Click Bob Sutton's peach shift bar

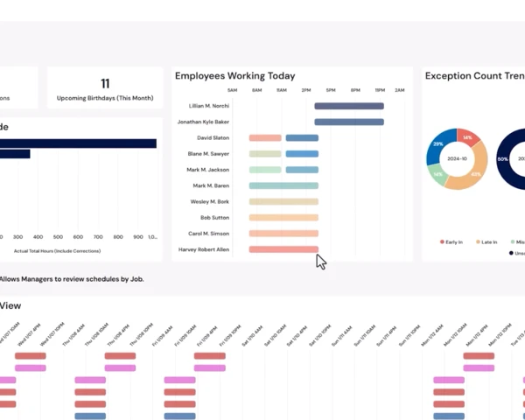click(x=283, y=218)
